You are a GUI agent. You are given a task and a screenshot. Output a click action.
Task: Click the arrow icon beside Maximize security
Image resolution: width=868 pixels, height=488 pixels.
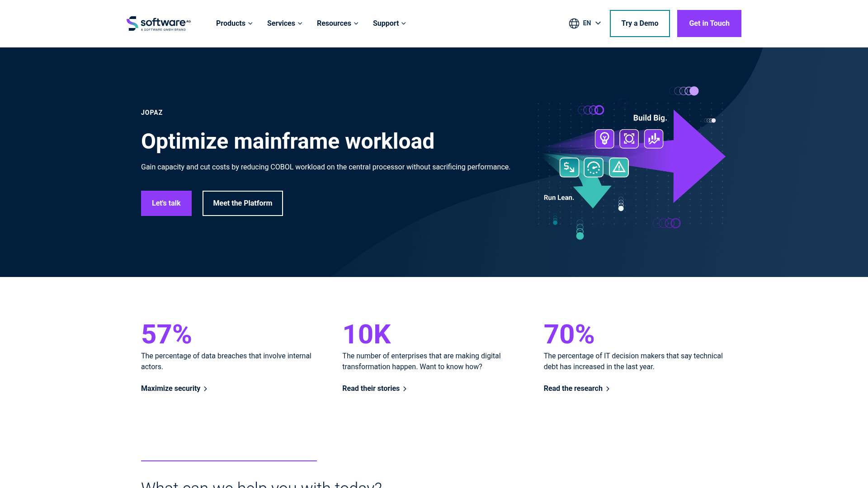(x=206, y=389)
